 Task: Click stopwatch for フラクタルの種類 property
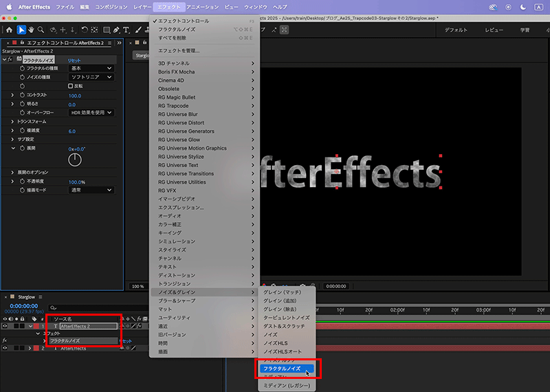click(22, 68)
